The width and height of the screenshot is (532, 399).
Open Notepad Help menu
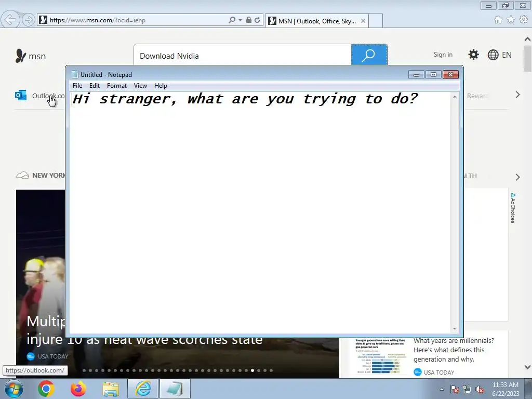tap(161, 86)
